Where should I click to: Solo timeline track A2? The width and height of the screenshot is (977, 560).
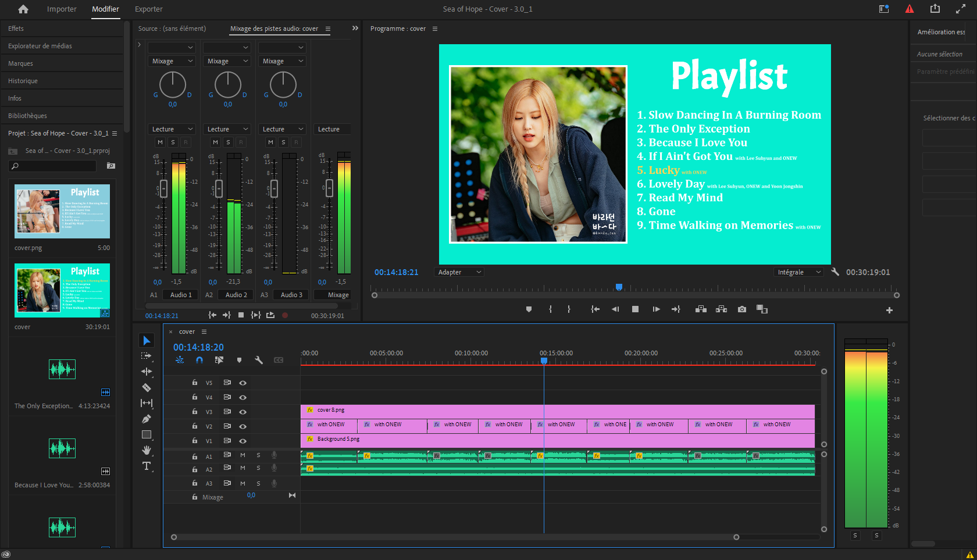[258, 468]
